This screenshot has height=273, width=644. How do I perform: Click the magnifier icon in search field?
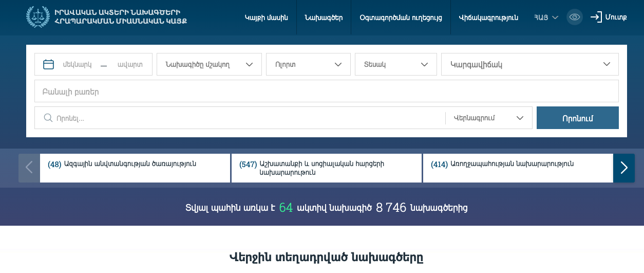[x=48, y=118]
